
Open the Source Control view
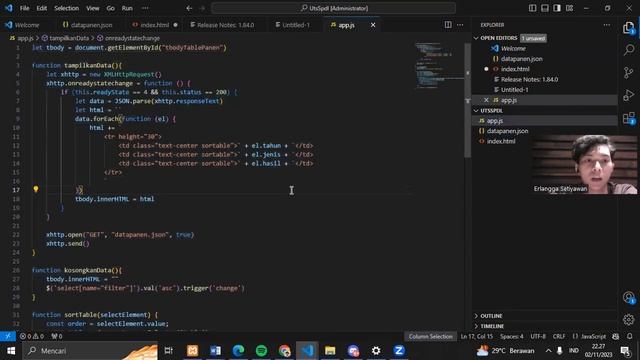click(x=629, y=73)
